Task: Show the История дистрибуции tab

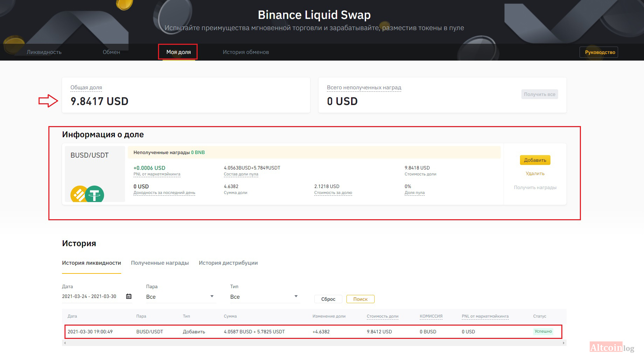Action: (228, 263)
